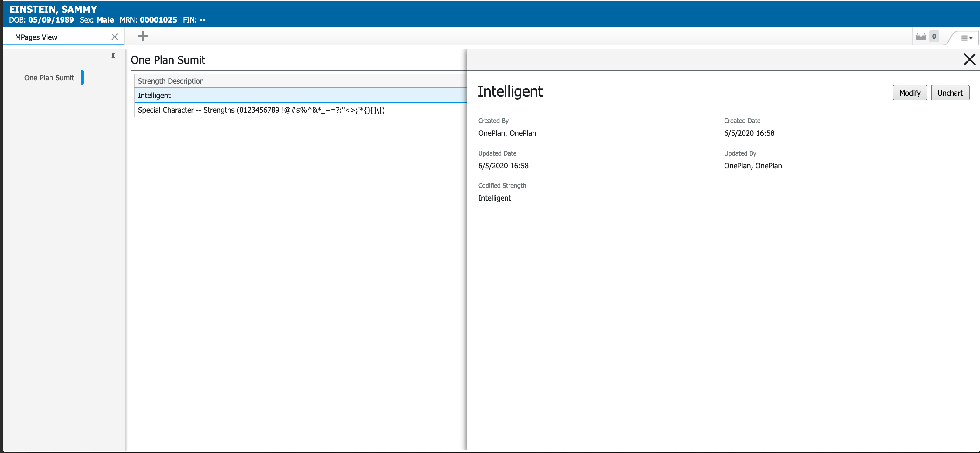
Task: Select the blue indicator beside One Plan Sumit
Action: pyautogui.click(x=82, y=77)
